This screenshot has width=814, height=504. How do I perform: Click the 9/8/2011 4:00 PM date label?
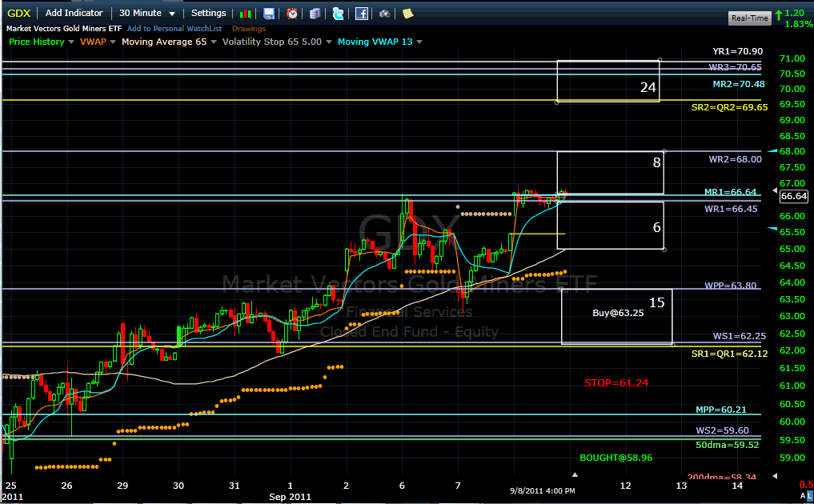[543, 490]
